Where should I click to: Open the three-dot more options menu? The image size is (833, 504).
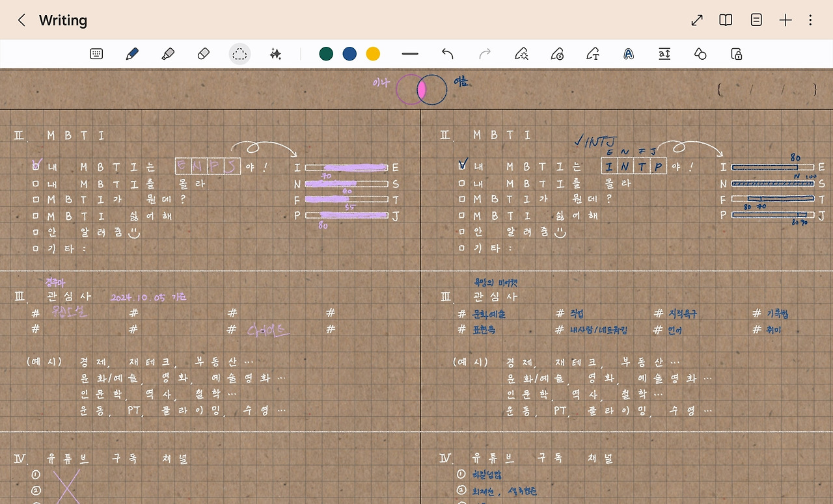(x=810, y=20)
